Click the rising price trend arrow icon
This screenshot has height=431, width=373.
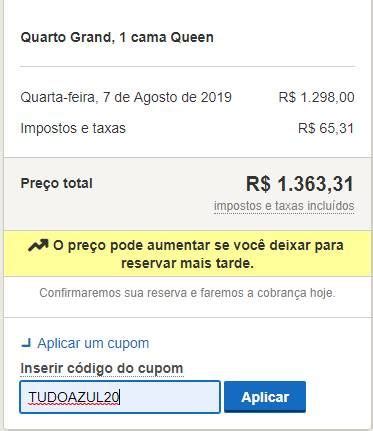coord(38,245)
